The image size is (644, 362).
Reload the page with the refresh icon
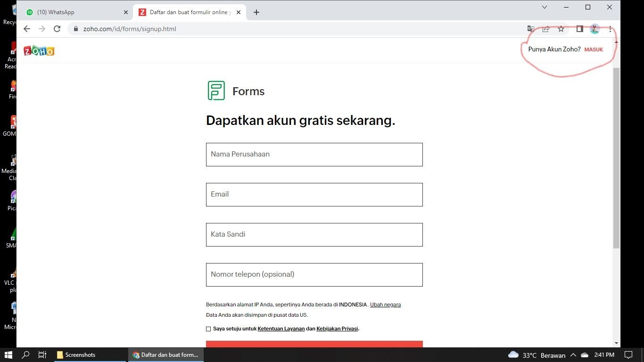point(57,29)
